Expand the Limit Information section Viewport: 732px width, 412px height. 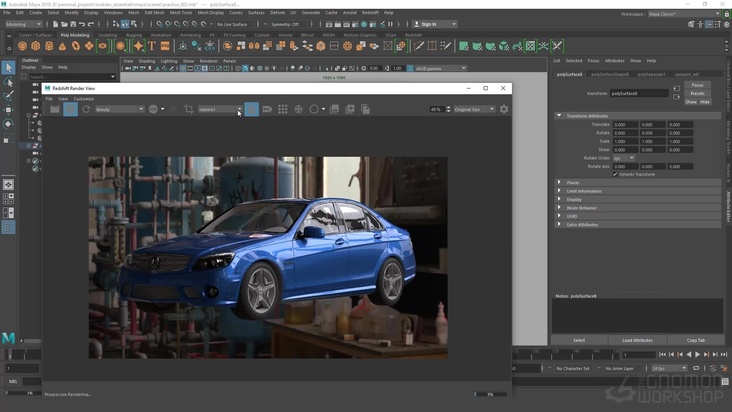pyautogui.click(x=559, y=191)
